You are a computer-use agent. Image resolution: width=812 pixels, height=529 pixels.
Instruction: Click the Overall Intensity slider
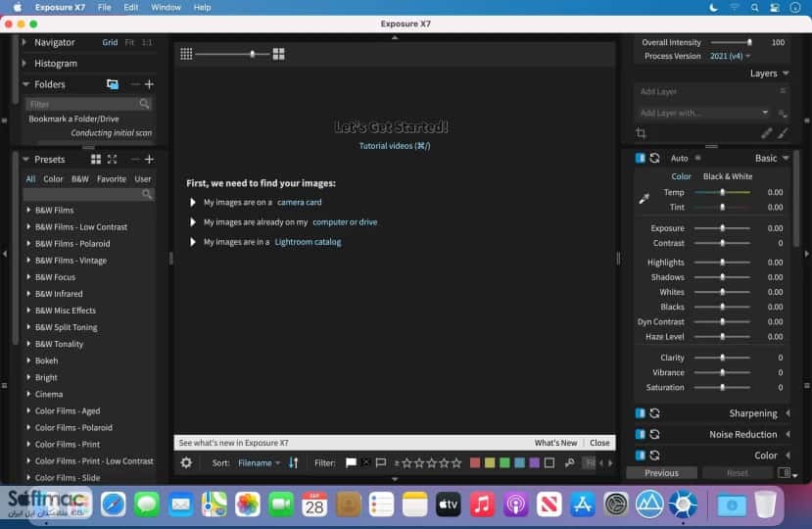[732, 42]
